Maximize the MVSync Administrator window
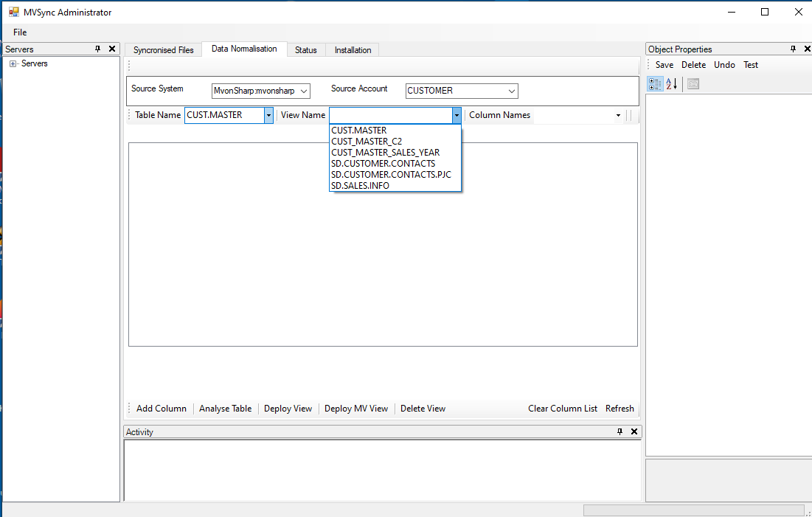Image resolution: width=812 pixels, height=517 pixels. coord(764,12)
